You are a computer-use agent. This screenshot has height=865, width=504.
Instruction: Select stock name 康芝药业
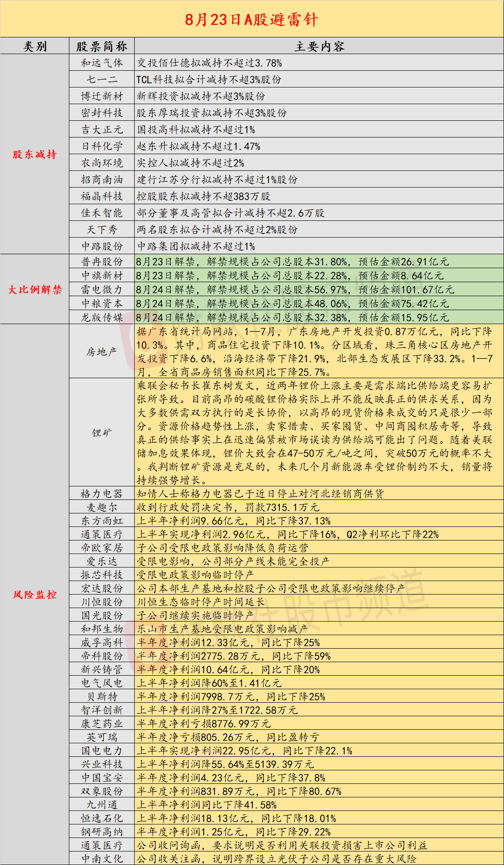pos(102,724)
